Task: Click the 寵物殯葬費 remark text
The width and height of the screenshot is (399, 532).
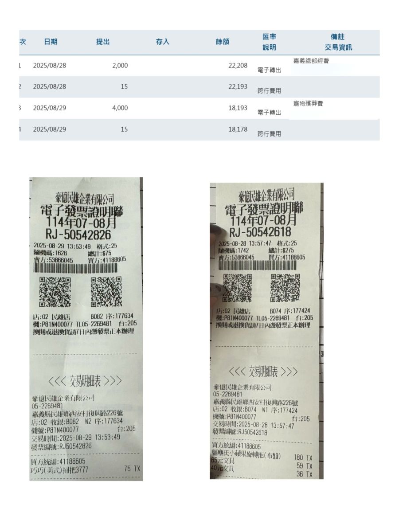Action: pos(308,103)
